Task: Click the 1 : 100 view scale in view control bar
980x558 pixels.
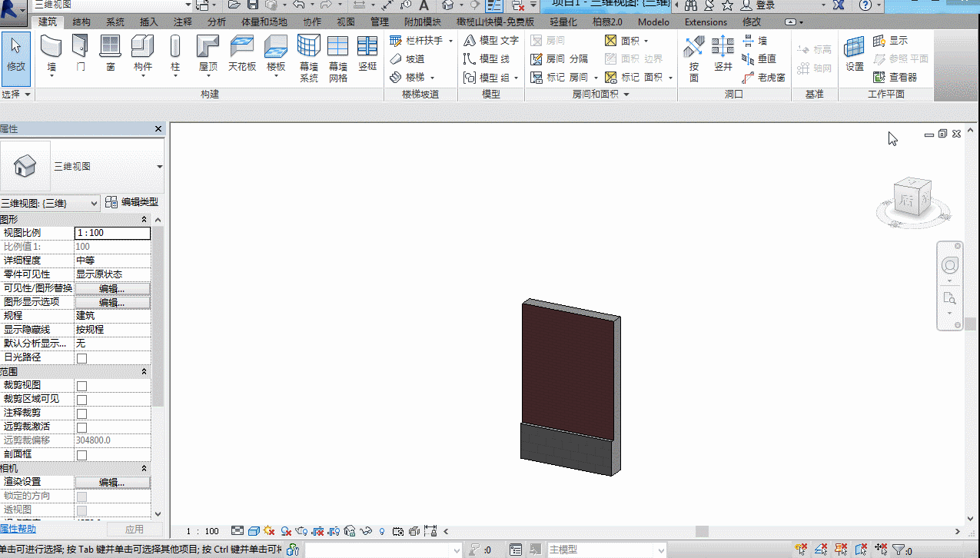Action: [203, 531]
